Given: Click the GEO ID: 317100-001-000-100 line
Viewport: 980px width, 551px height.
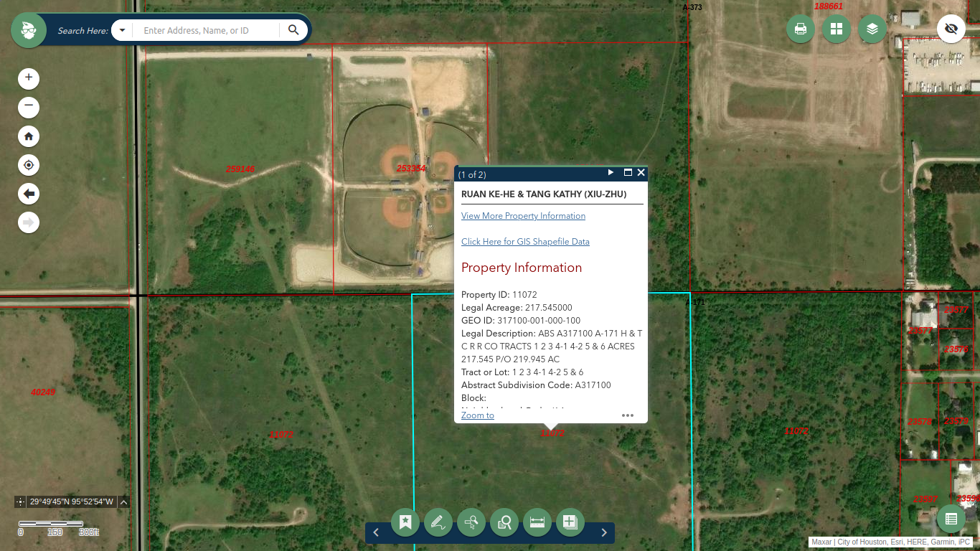Looking at the screenshot, I should coord(521,321).
